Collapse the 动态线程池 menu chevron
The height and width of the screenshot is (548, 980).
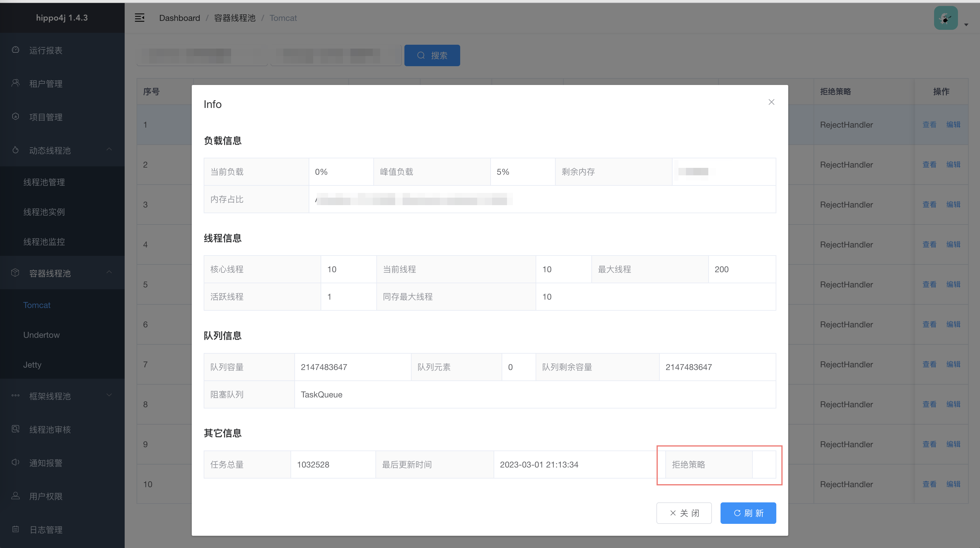[x=109, y=149]
